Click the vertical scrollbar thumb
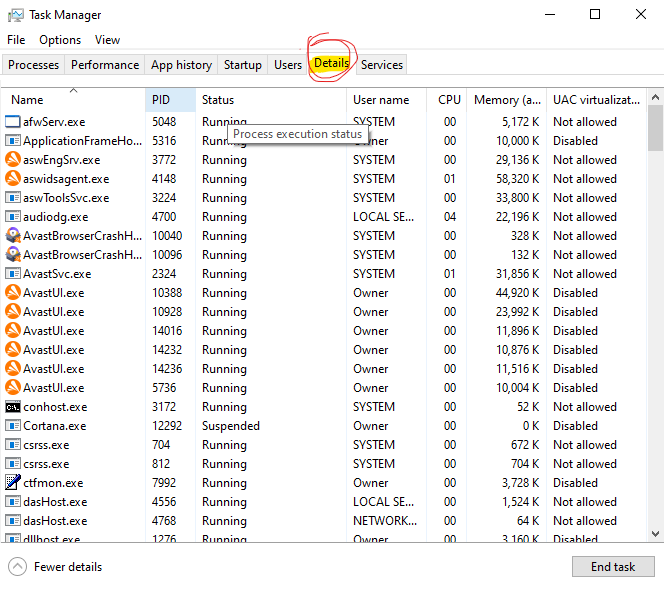This screenshot has height=590, width=664. pyautogui.click(x=655, y=128)
